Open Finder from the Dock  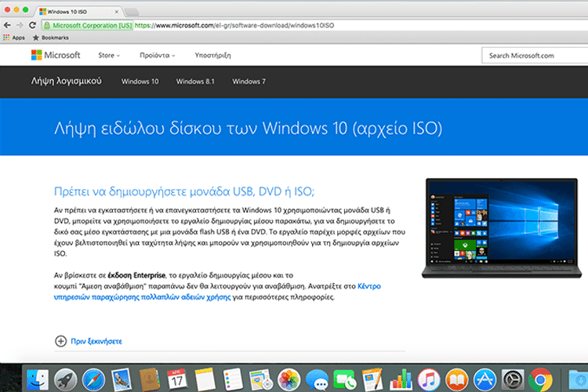pyautogui.click(x=38, y=379)
